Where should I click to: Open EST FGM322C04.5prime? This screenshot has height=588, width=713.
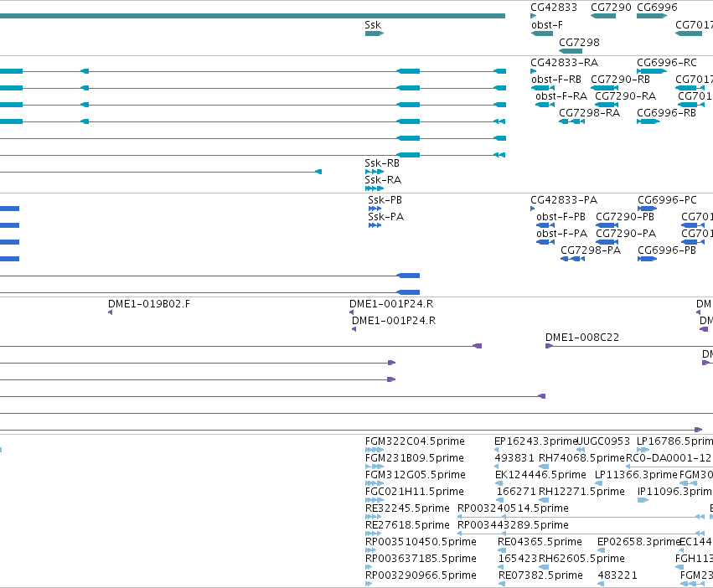click(x=415, y=441)
